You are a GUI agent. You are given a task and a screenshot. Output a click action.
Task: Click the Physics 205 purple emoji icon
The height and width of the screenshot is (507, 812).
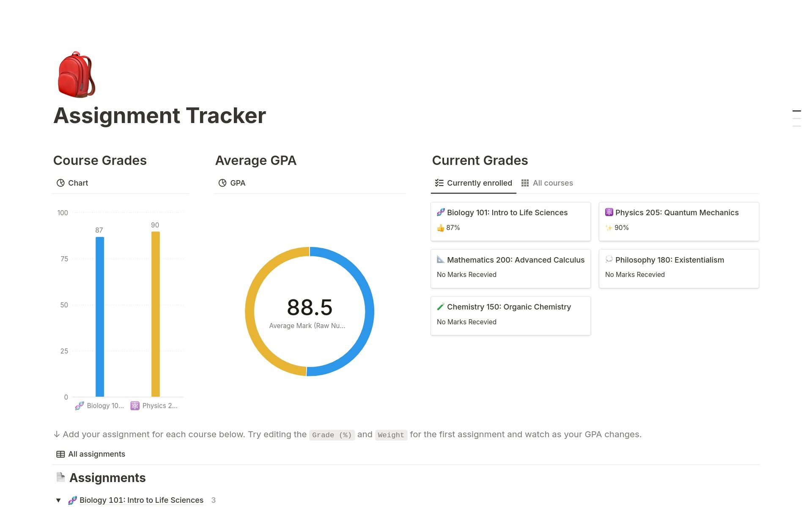click(609, 212)
